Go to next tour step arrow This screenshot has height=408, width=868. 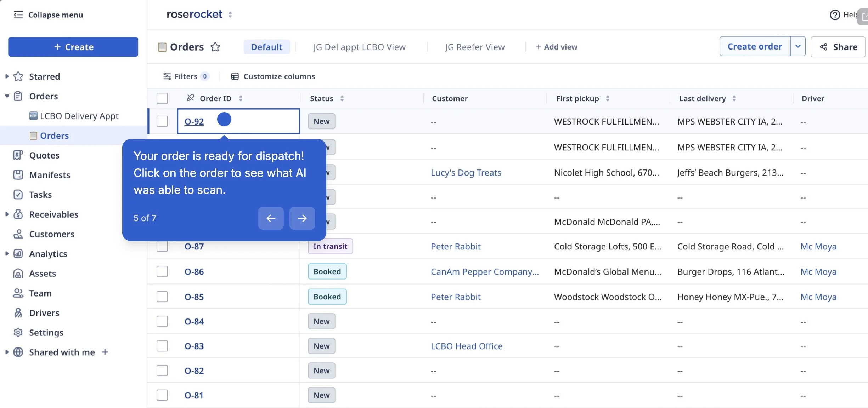[x=302, y=218]
